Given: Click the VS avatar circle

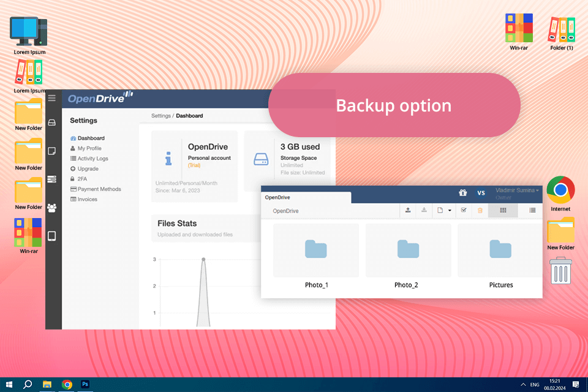Looking at the screenshot, I should coord(481,193).
